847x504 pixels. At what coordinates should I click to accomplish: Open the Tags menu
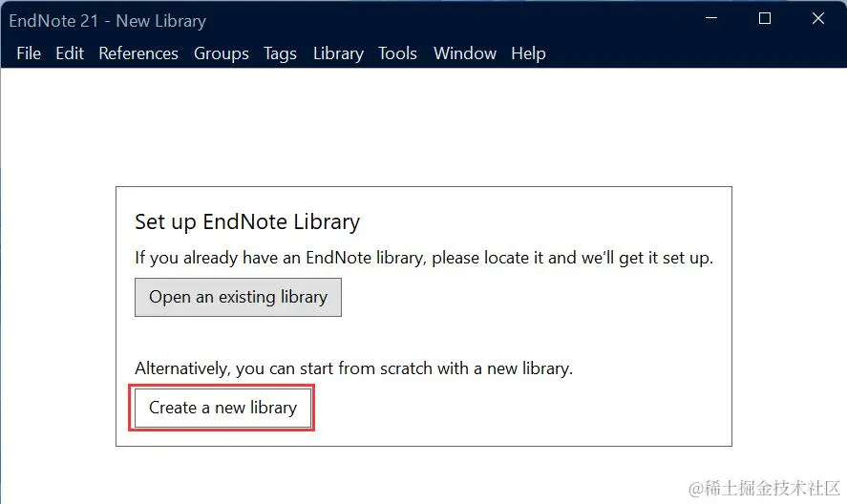(x=280, y=53)
